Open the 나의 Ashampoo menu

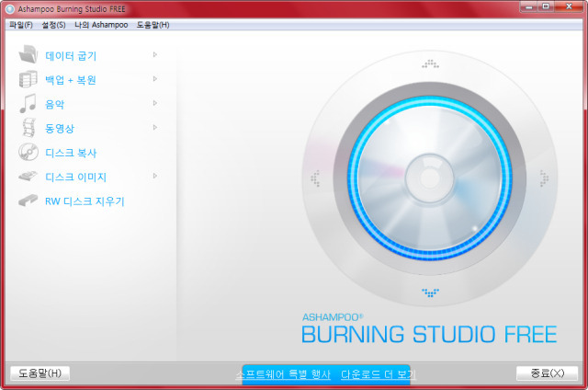point(101,25)
